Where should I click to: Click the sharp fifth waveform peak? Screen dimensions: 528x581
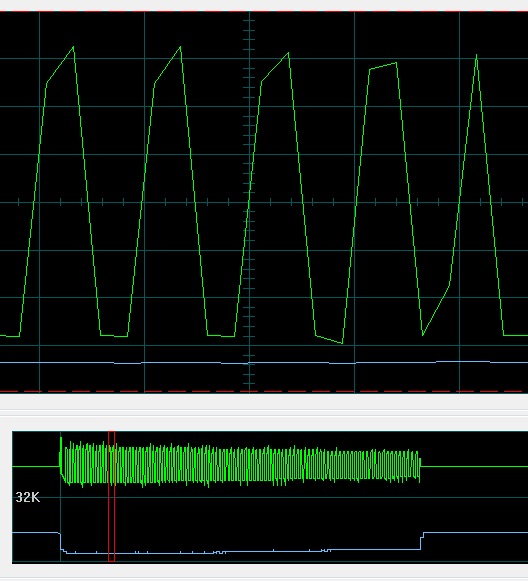tap(476, 56)
